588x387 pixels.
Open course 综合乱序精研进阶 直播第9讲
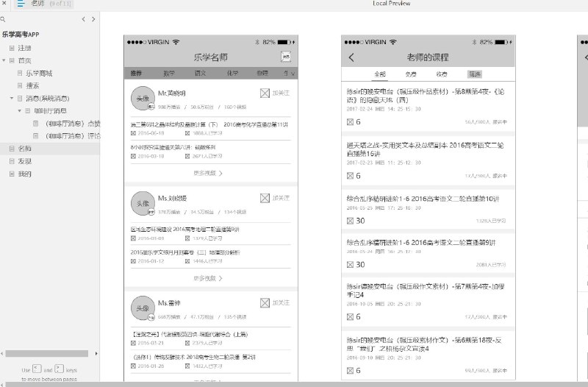(x=421, y=243)
